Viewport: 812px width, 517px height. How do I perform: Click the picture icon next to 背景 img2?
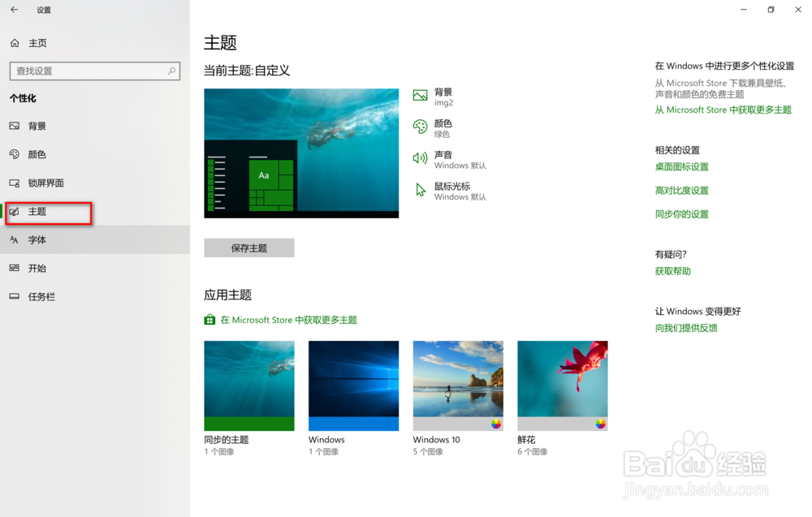tap(420, 96)
